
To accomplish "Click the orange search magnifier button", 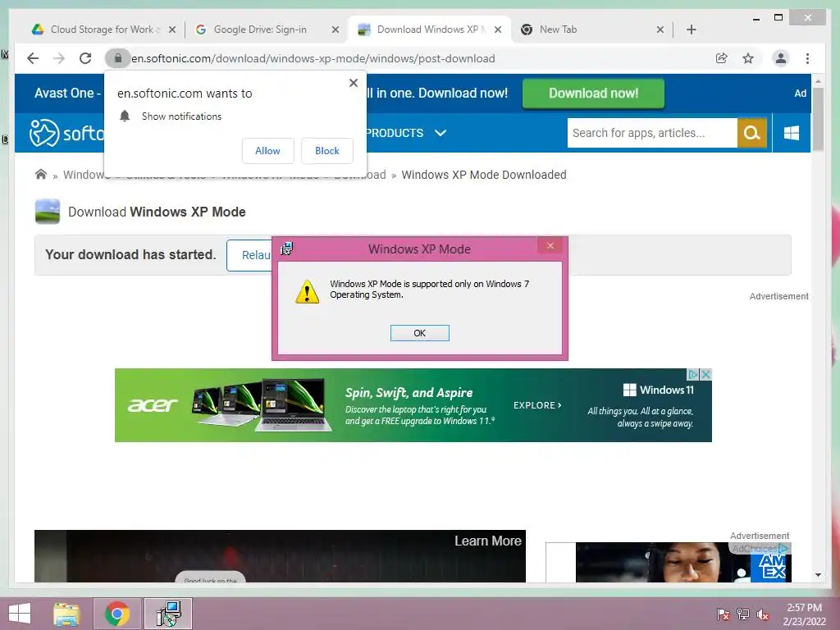I will (752, 133).
